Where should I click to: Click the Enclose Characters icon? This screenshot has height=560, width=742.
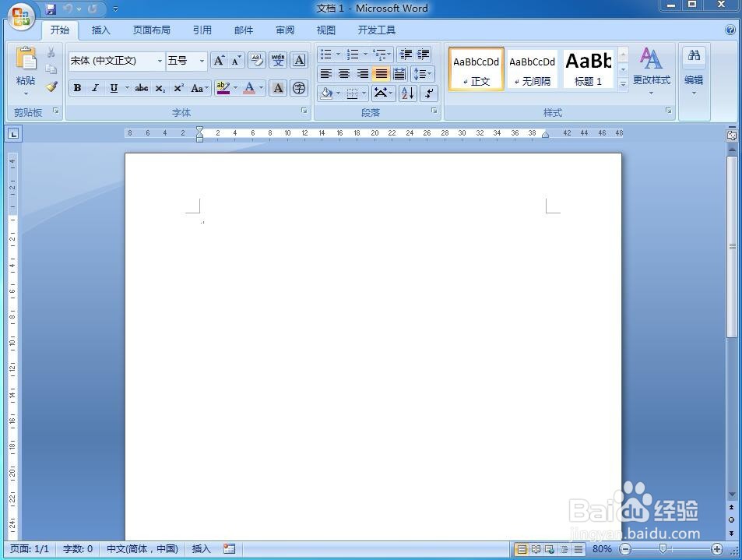[x=299, y=88]
